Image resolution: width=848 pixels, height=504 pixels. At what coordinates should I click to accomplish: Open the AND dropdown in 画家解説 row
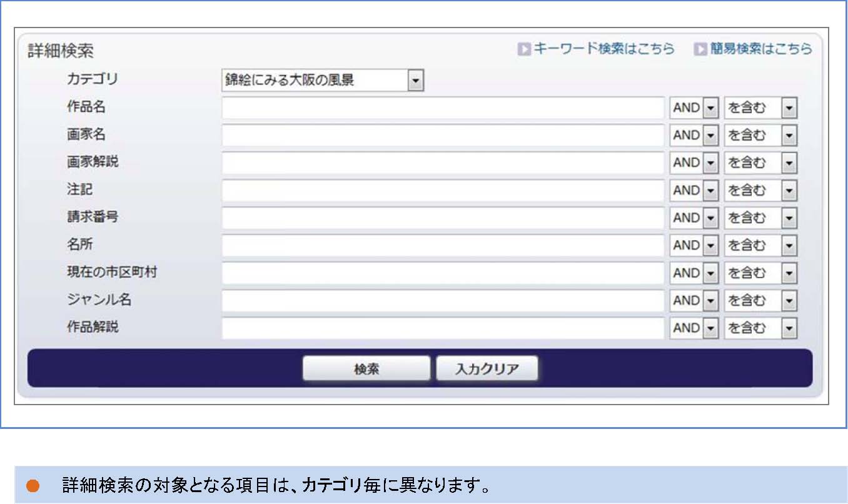point(694,163)
